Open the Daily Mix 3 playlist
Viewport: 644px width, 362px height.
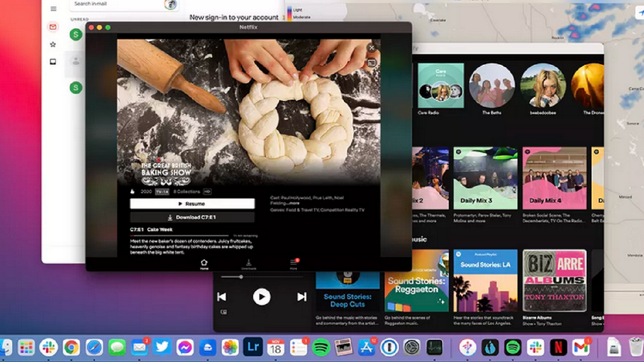pyautogui.click(x=486, y=178)
